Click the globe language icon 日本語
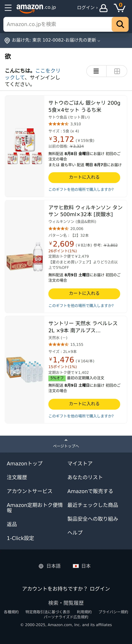The image size is (132, 644). pos(41,566)
